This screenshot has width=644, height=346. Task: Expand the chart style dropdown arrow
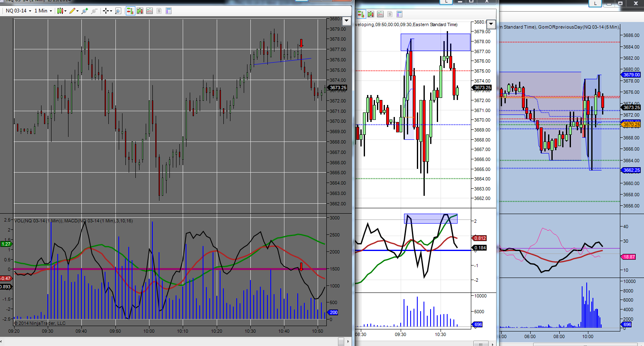pos(66,11)
